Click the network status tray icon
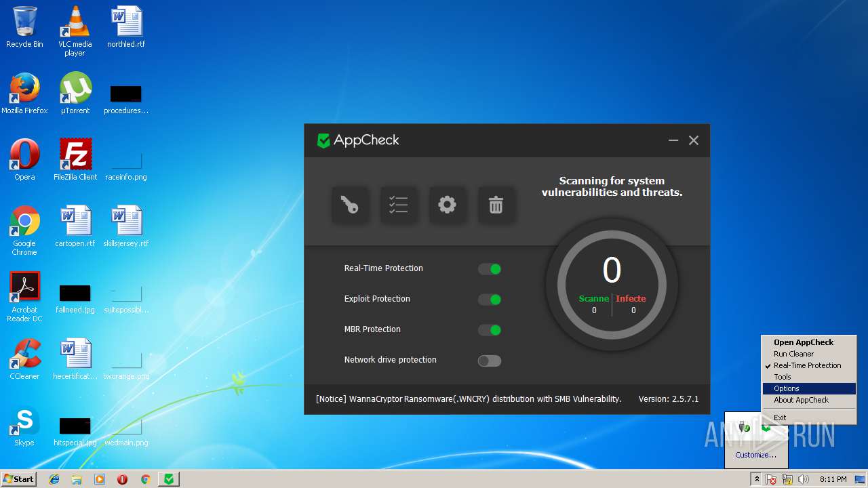Screen dimensions: 868x488 point(787,479)
